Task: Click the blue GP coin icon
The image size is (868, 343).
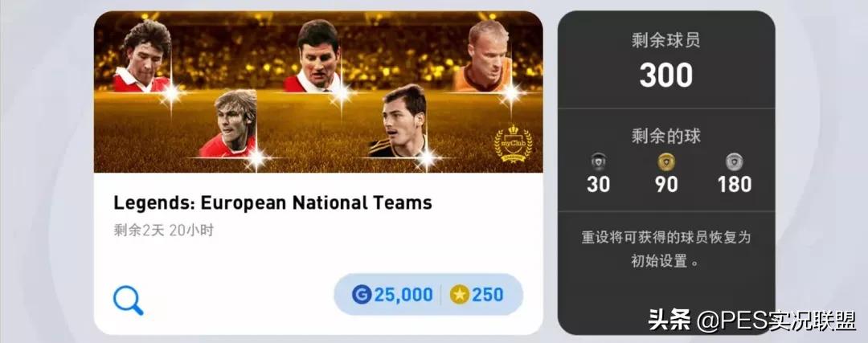Action: click(x=362, y=294)
